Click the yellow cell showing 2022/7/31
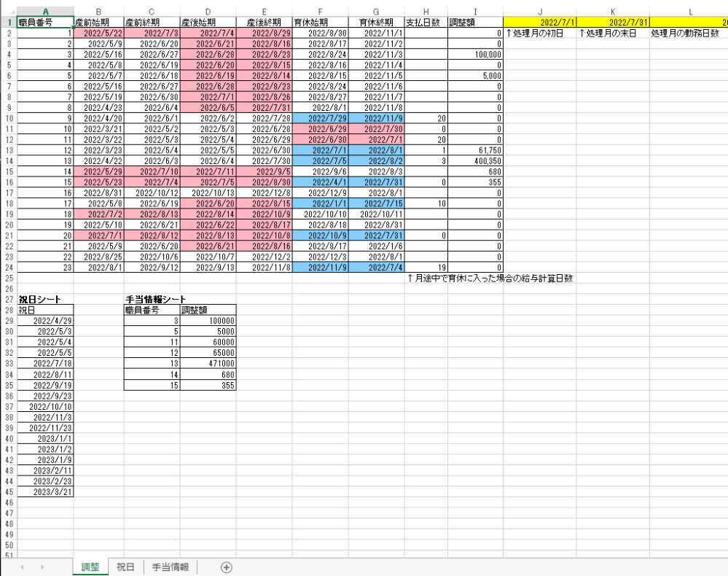Viewport: 728px width, 576px height. point(612,23)
